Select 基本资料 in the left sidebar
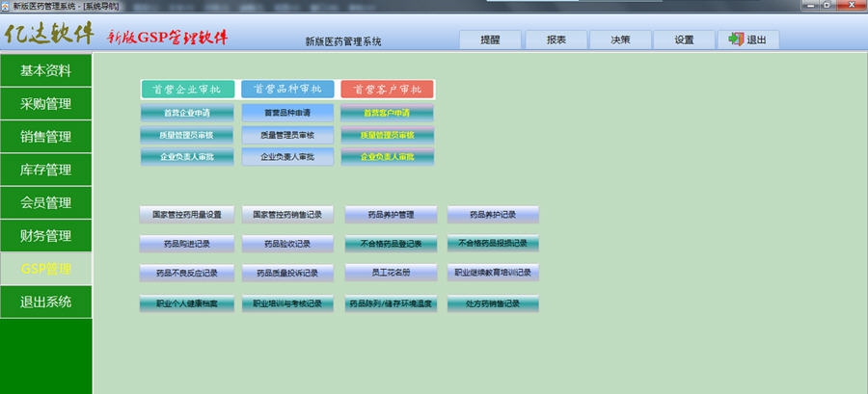The width and height of the screenshot is (868, 394). point(46,70)
